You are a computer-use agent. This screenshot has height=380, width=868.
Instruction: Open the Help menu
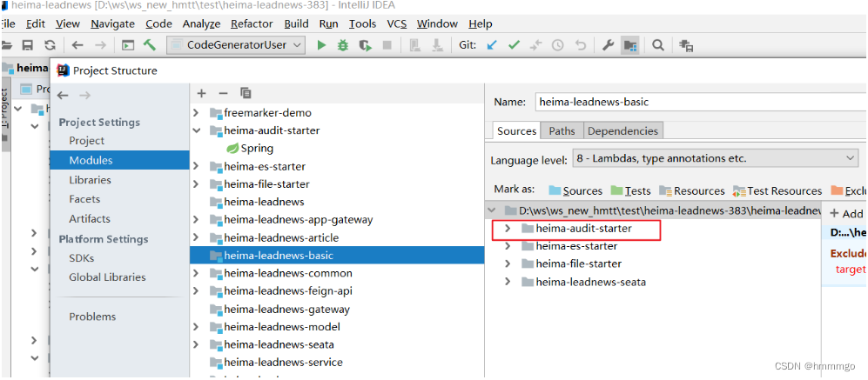click(x=480, y=23)
